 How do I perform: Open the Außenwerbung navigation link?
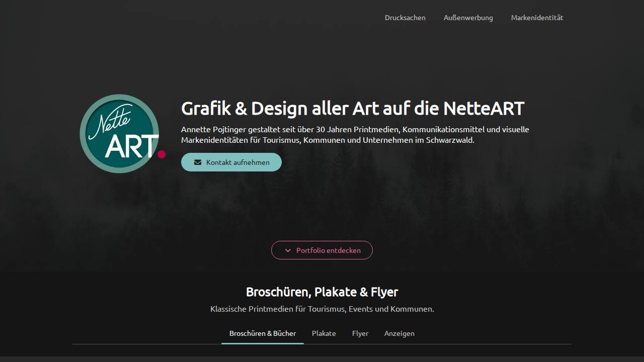tap(468, 18)
